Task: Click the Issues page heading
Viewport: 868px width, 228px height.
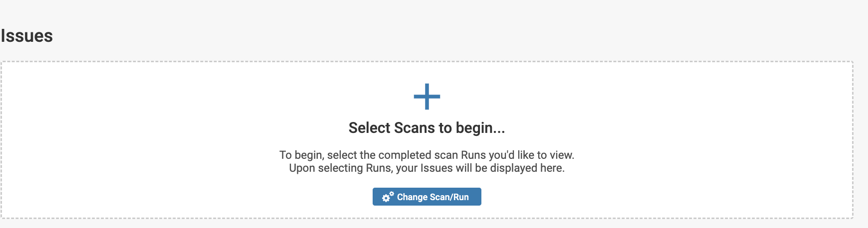Action: [x=27, y=36]
